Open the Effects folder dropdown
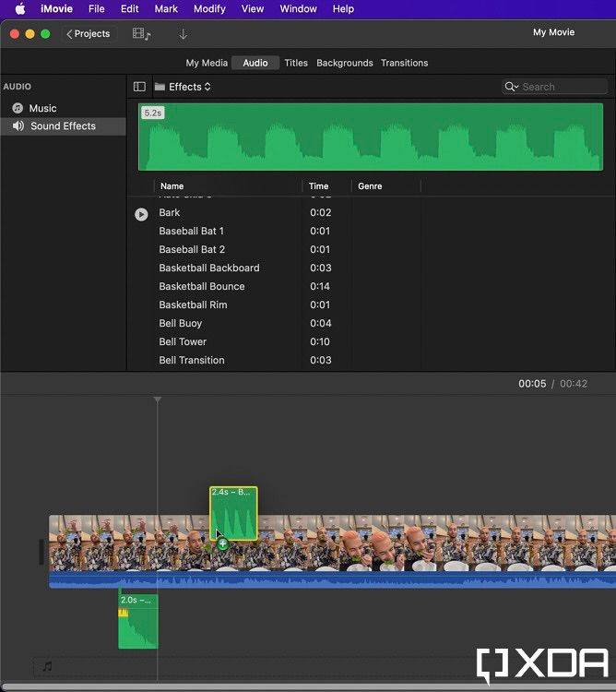The image size is (616, 692). coord(183,87)
